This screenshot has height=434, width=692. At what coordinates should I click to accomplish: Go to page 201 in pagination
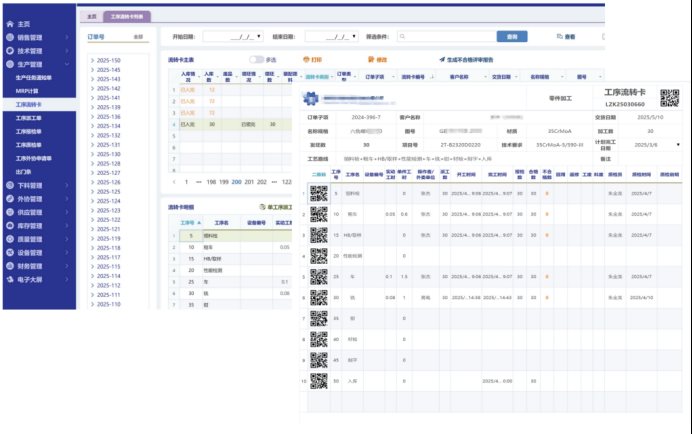point(250,182)
